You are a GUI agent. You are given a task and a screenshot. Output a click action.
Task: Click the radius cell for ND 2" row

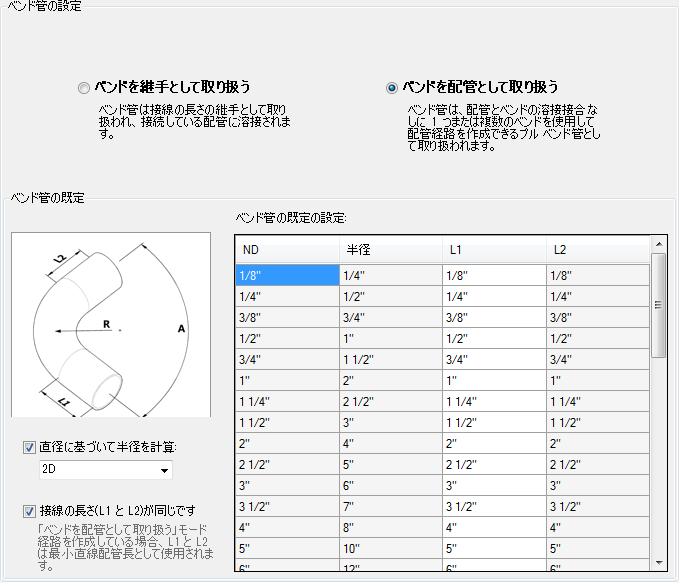(391, 444)
